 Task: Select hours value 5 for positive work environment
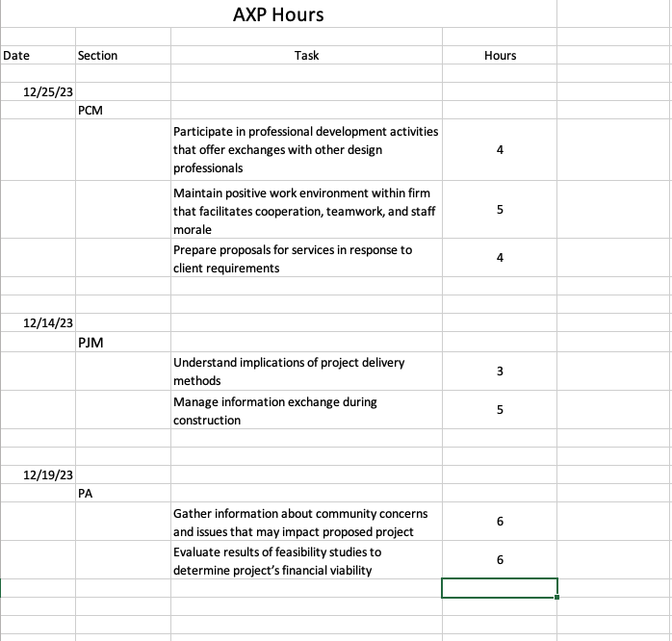[x=500, y=210]
